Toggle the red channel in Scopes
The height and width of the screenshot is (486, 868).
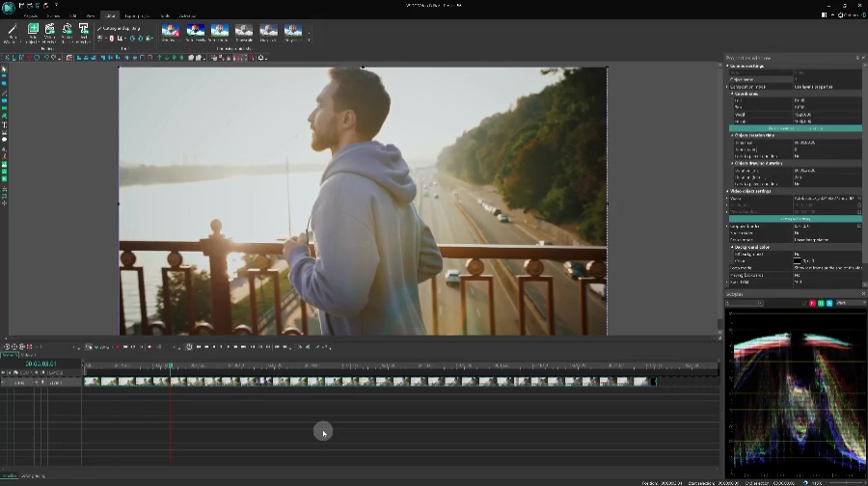(x=813, y=303)
